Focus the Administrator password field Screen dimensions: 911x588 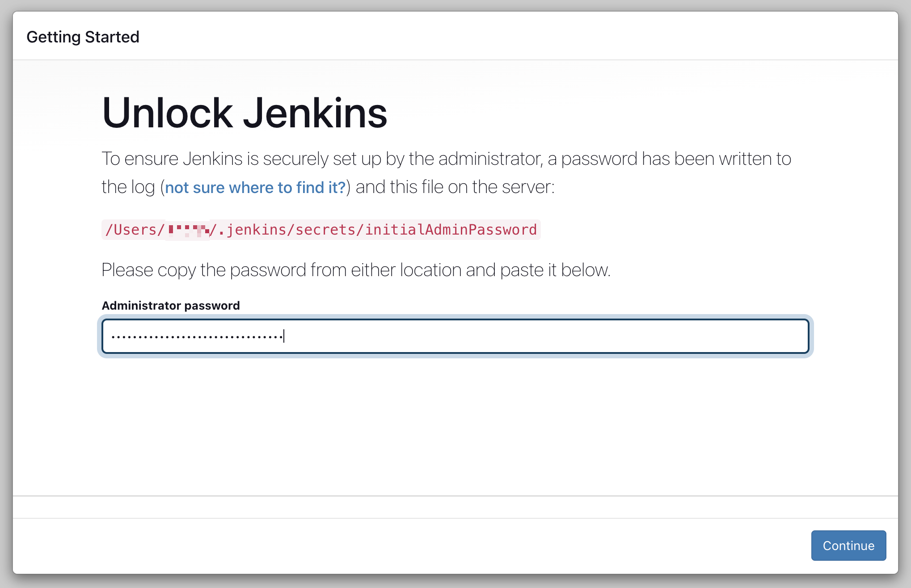coord(455,336)
